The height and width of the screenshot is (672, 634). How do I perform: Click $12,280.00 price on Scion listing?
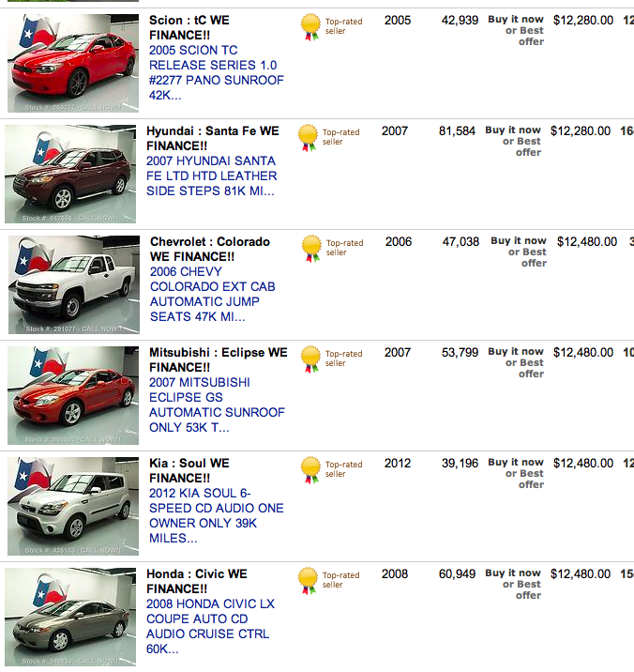[583, 20]
